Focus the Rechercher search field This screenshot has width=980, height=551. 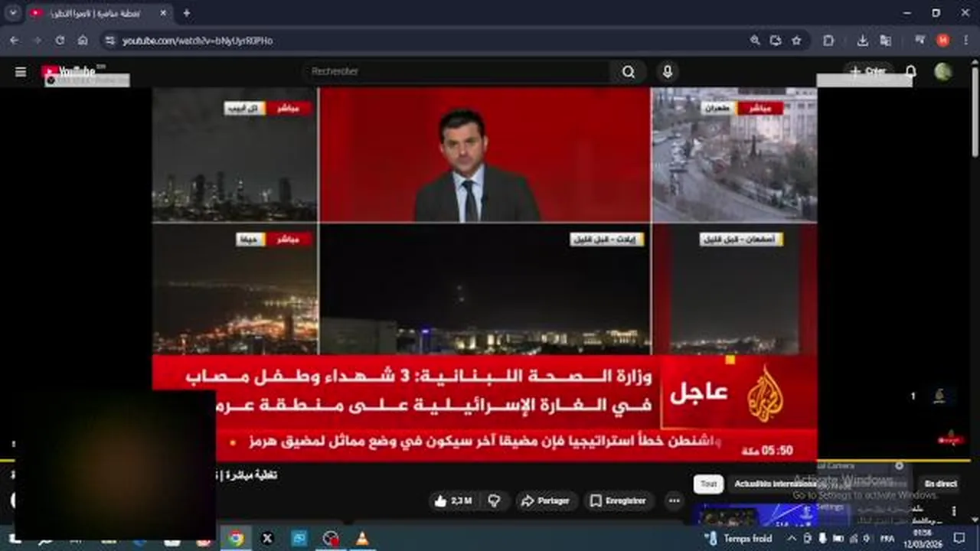tap(456, 71)
